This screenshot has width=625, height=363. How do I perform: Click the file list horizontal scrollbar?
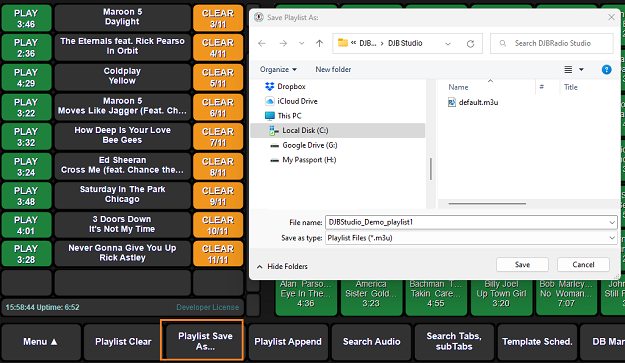pyautogui.click(x=487, y=204)
